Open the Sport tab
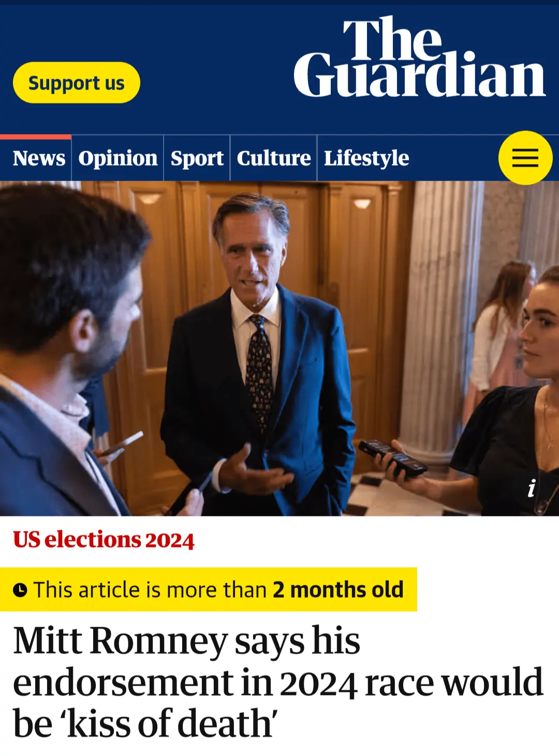Viewport: 559px width, 756px height. 197,158
